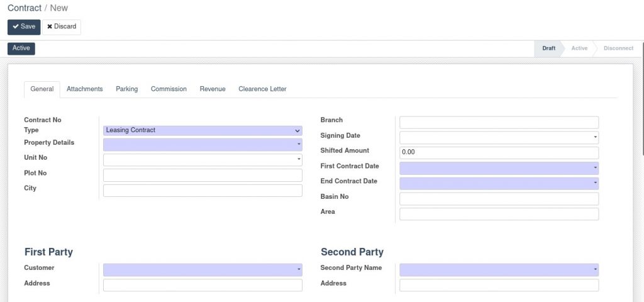Click the Shifted Amount input field

(499, 152)
